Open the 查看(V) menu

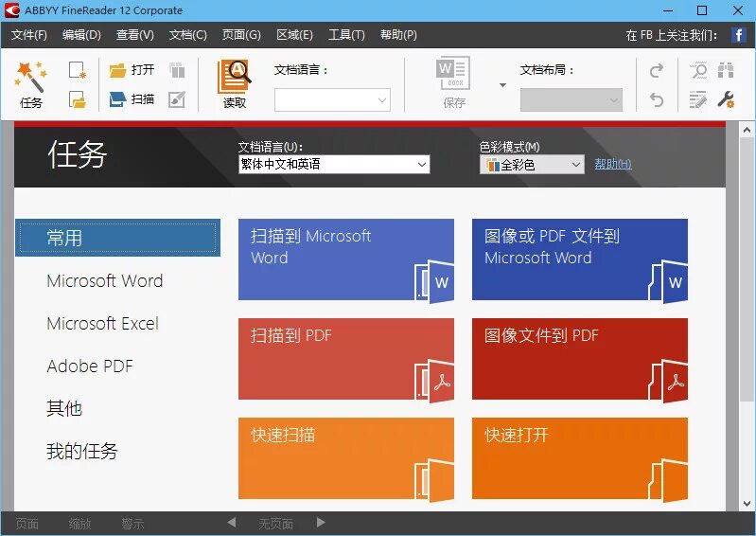(135, 35)
